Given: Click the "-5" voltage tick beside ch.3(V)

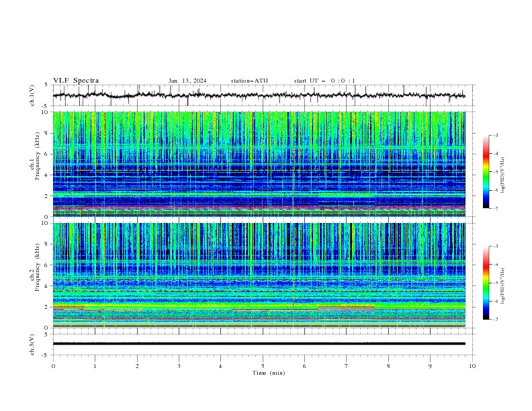Looking at the screenshot, I should (x=45, y=355).
